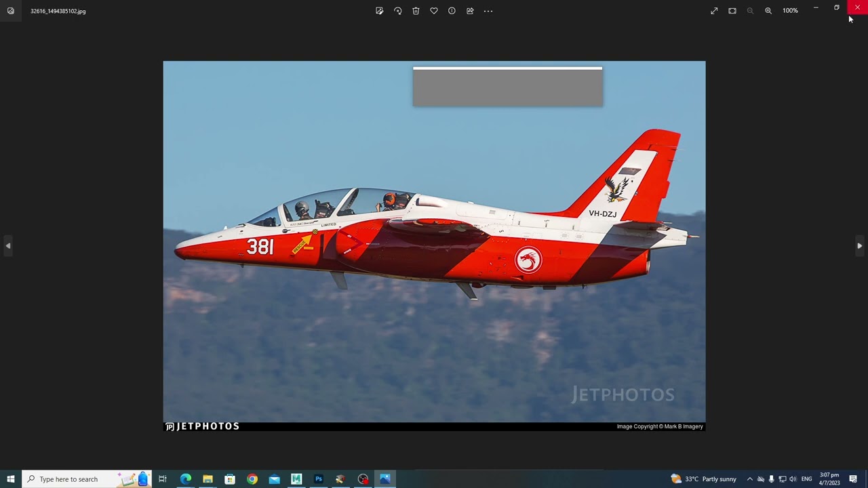Open Mail app from taskbar
Screen dimensions: 868x488
(x=274, y=479)
